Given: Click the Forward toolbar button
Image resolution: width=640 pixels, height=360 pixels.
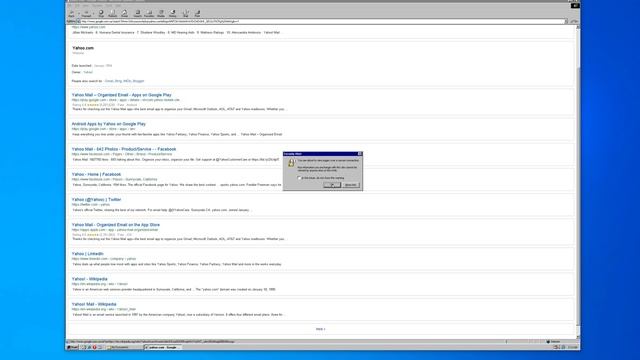Looking at the screenshot, I should pyautogui.click(x=87, y=13).
